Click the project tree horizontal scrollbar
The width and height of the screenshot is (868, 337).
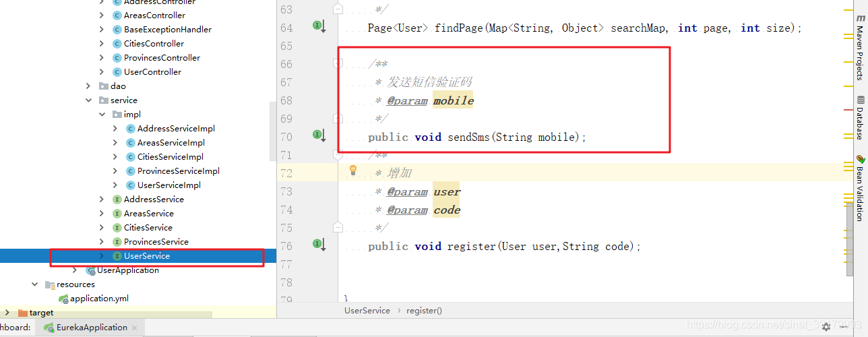(106, 315)
